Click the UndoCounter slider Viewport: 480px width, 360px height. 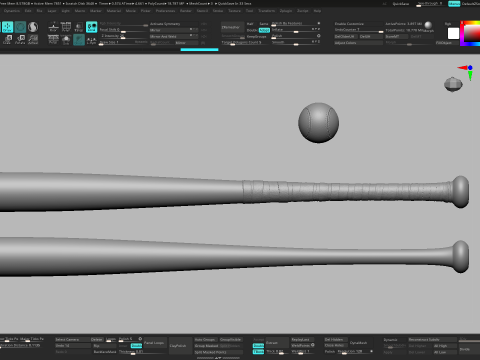coord(358,30)
